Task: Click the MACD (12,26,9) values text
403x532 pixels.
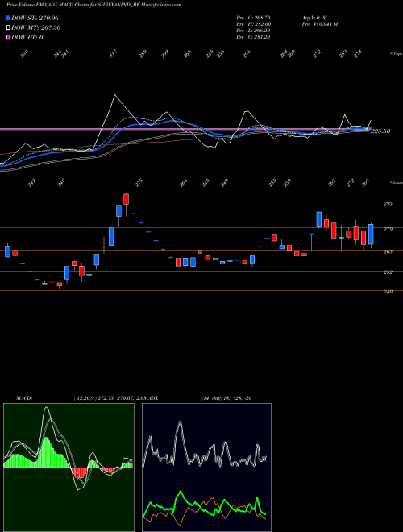Action: pyautogui.click(x=110, y=398)
